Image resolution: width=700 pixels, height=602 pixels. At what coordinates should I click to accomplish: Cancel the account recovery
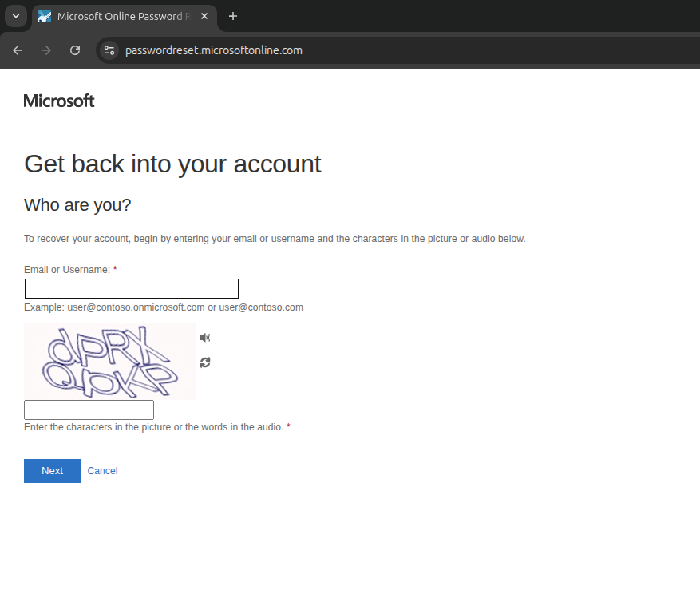click(x=102, y=471)
